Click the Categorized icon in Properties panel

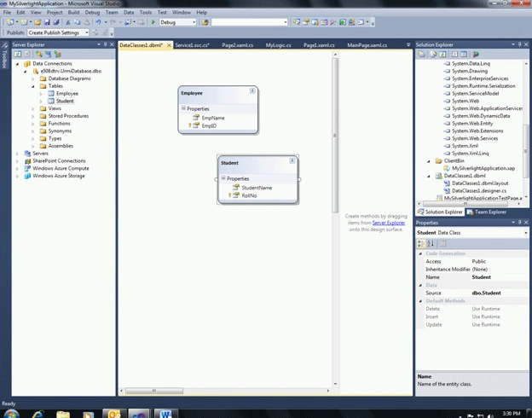(x=421, y=243)
